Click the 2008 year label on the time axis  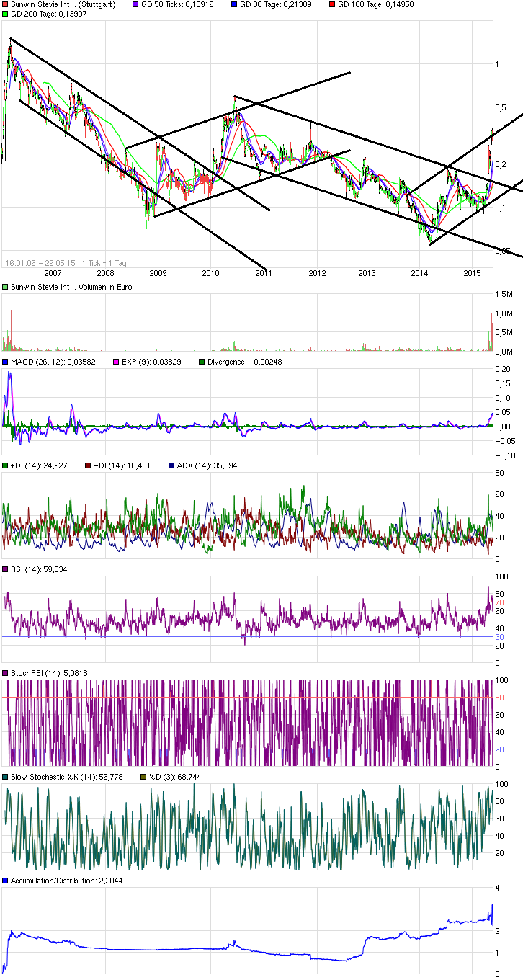[105, 273]
